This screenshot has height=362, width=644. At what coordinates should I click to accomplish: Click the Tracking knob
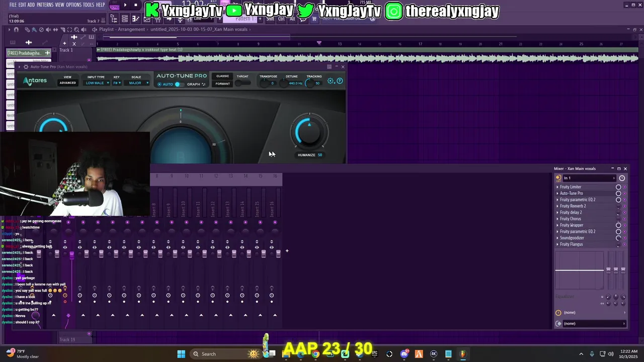(x=309, y=83)
